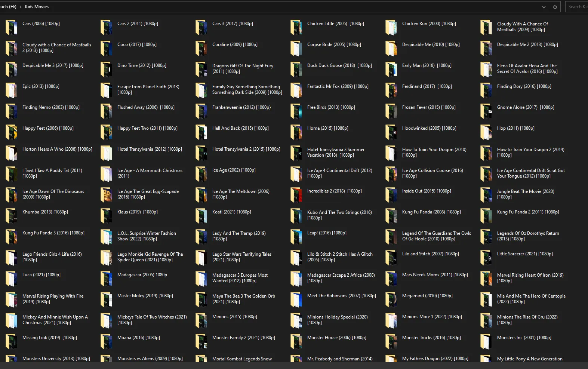Select the Hell And Back (2015) name
This screenshot has width=588, height=369.
click(240, 128)
